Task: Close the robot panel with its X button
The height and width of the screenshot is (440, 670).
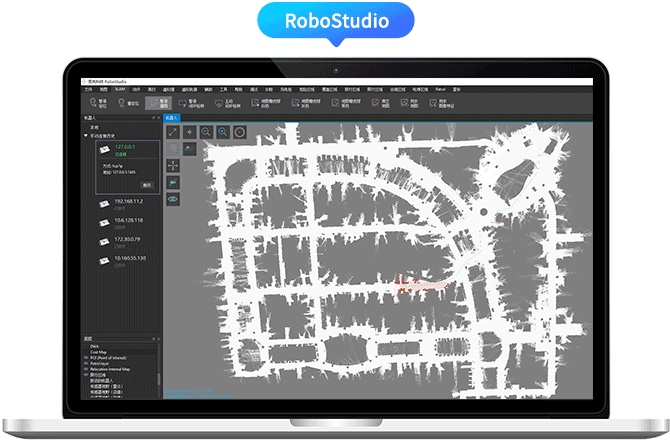Action: click(x=158, y=117)
